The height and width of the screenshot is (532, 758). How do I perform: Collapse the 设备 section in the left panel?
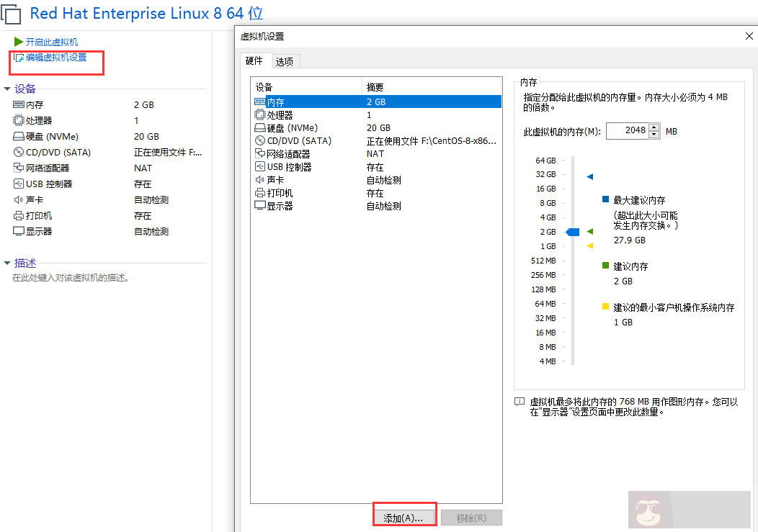[x=8, y=89]
